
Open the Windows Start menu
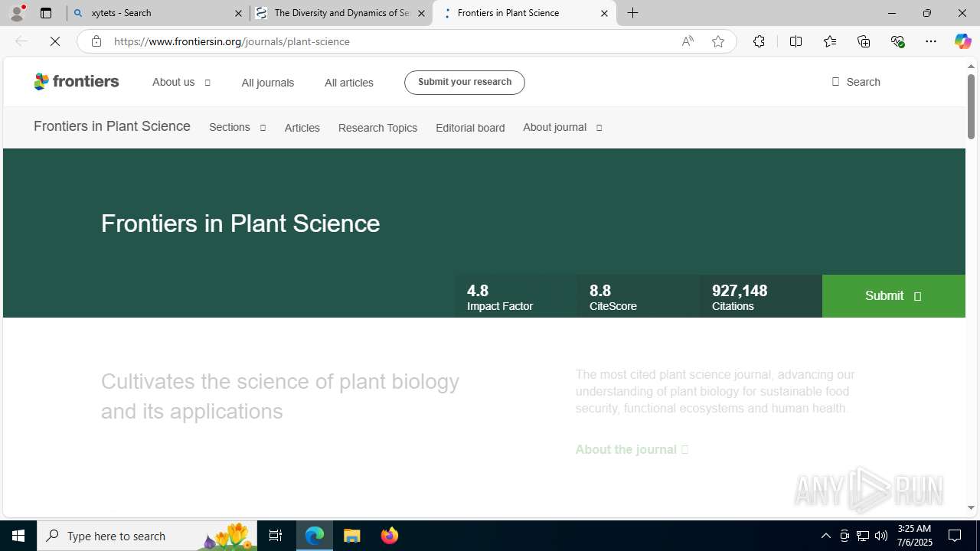point(18,536)
